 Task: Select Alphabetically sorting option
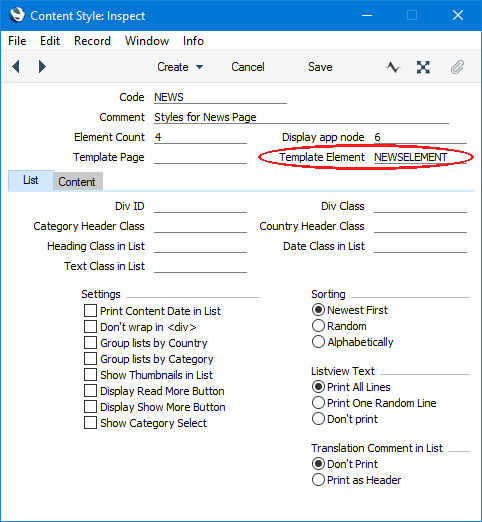(318, 342)
